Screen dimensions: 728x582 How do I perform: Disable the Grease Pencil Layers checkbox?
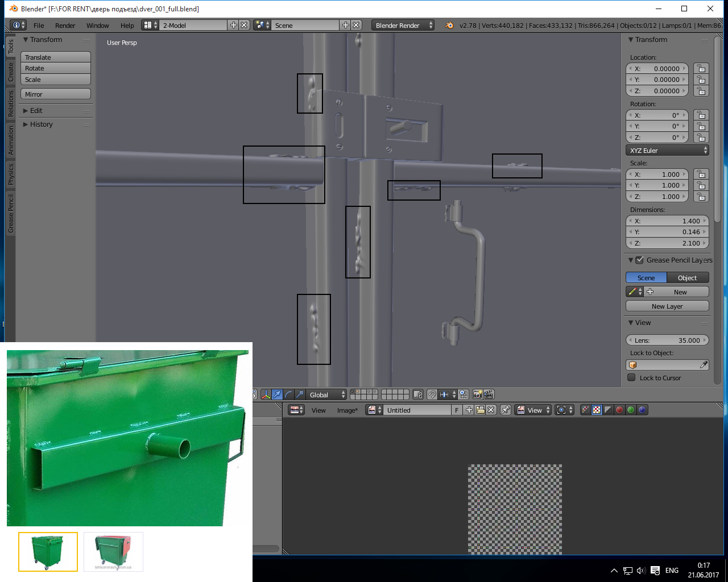(639, 260)
